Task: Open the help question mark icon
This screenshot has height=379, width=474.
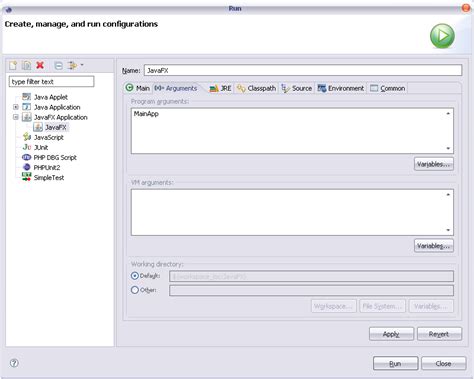Action: 14,363
